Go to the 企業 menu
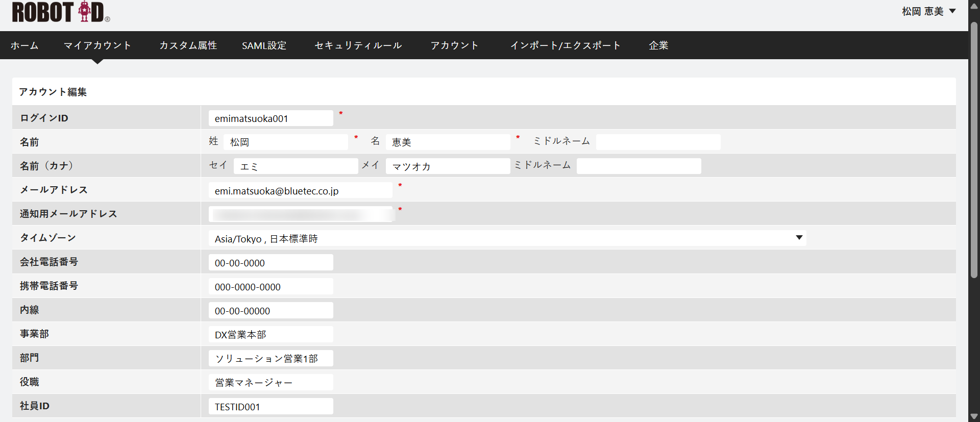This screenshot has height=422, width=980. pos(658,45)
